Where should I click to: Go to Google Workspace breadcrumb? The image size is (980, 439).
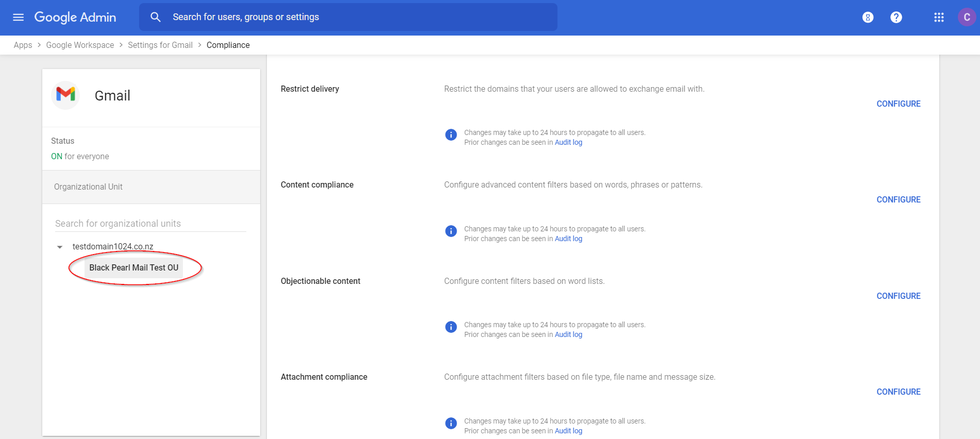tap(80, 45)
